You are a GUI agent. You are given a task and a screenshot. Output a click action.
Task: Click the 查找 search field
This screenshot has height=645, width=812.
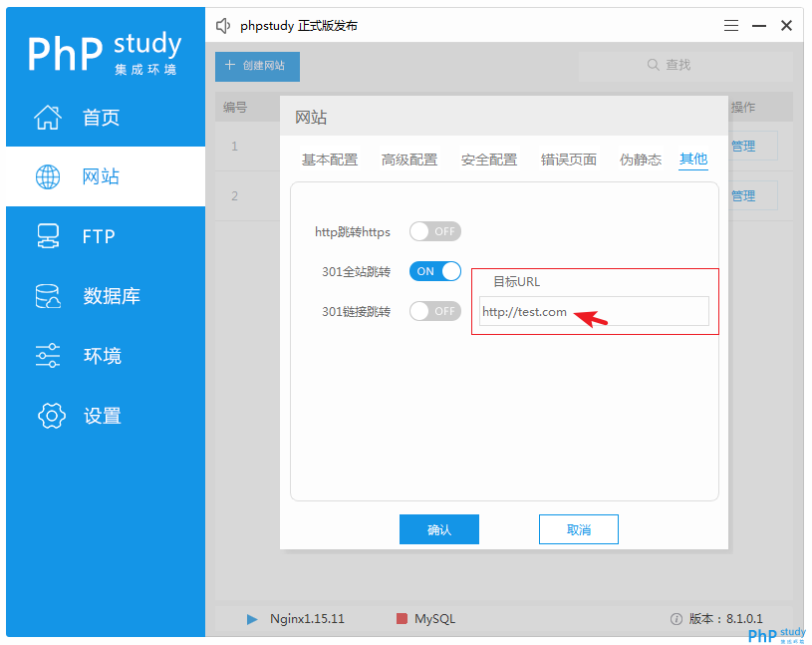click(x=685, y=65)
